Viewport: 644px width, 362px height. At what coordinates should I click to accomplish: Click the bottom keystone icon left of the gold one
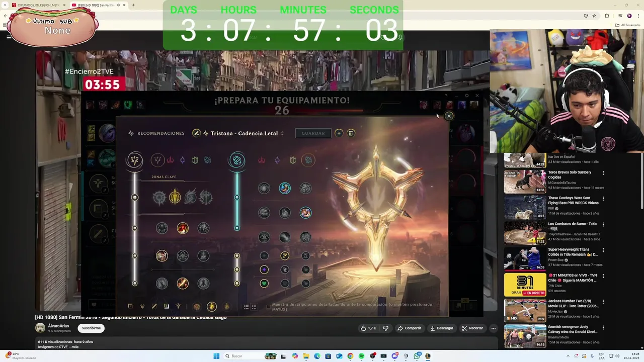pos(197,307)
